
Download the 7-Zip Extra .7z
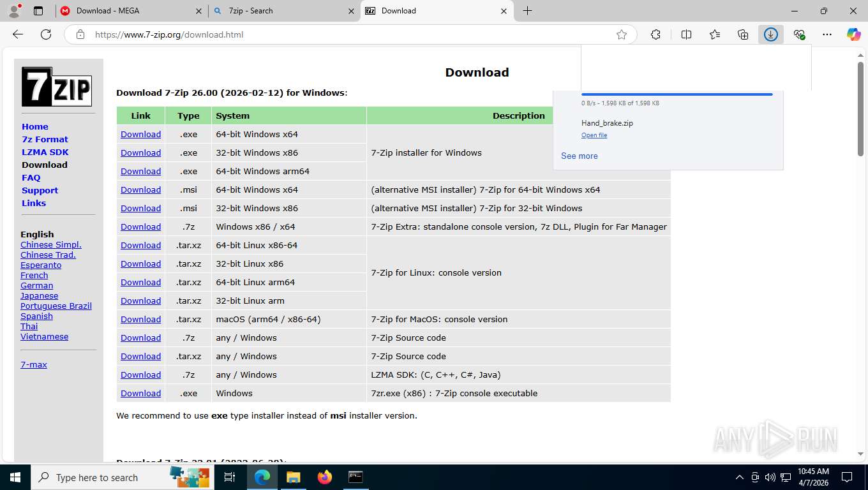[x=140, y=226]
